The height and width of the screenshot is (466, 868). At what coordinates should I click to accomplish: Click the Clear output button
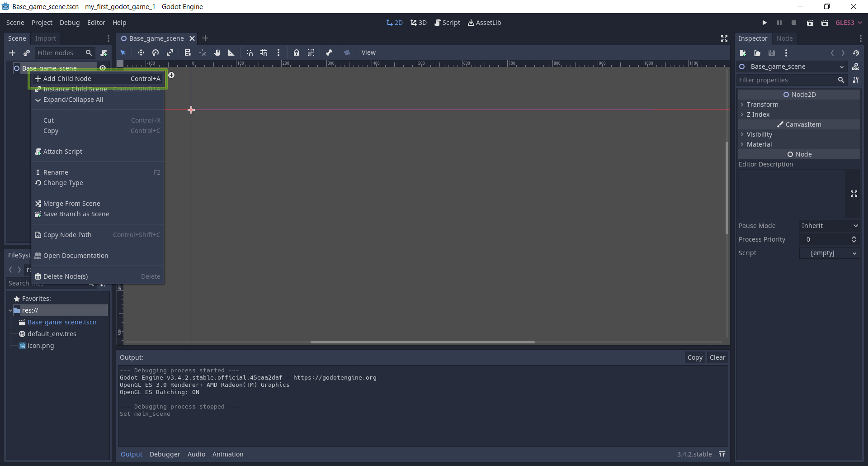click(717, 357)
